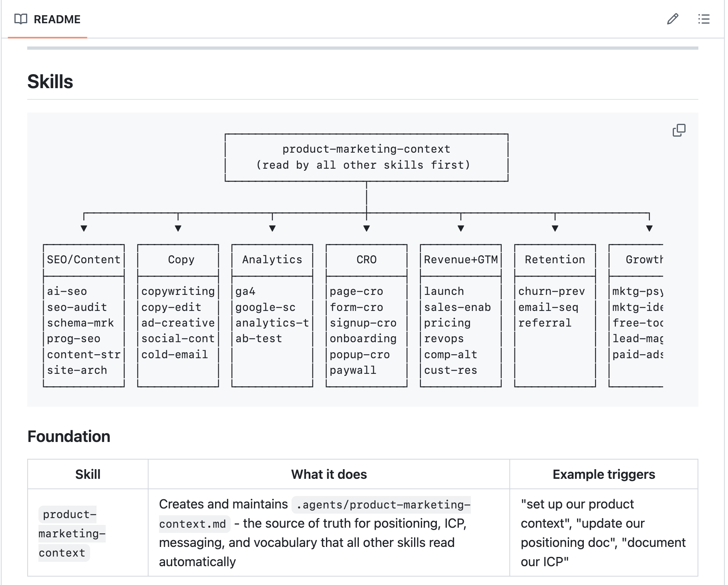Click the Copy box in the skills diagram
Viewport: 728px width, 585px height.
[x=178, y=260]
